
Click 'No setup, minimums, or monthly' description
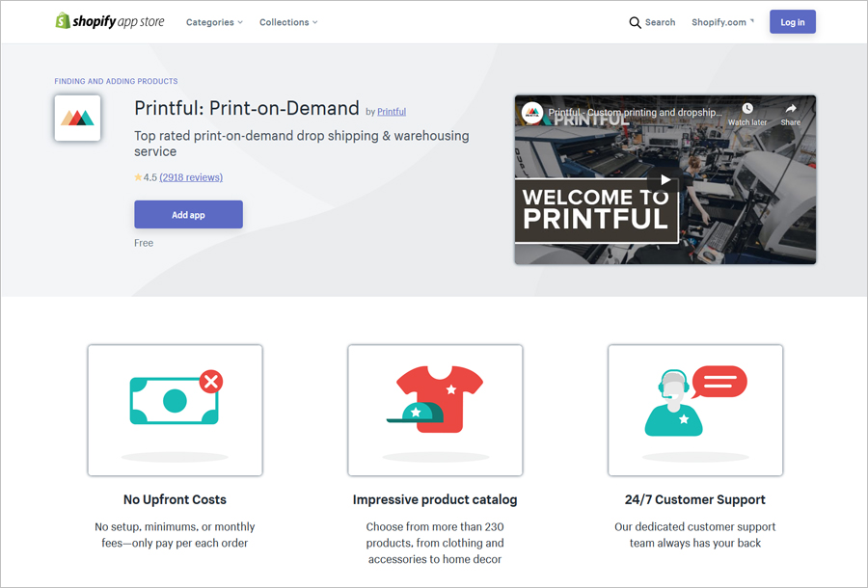(175, 535)
